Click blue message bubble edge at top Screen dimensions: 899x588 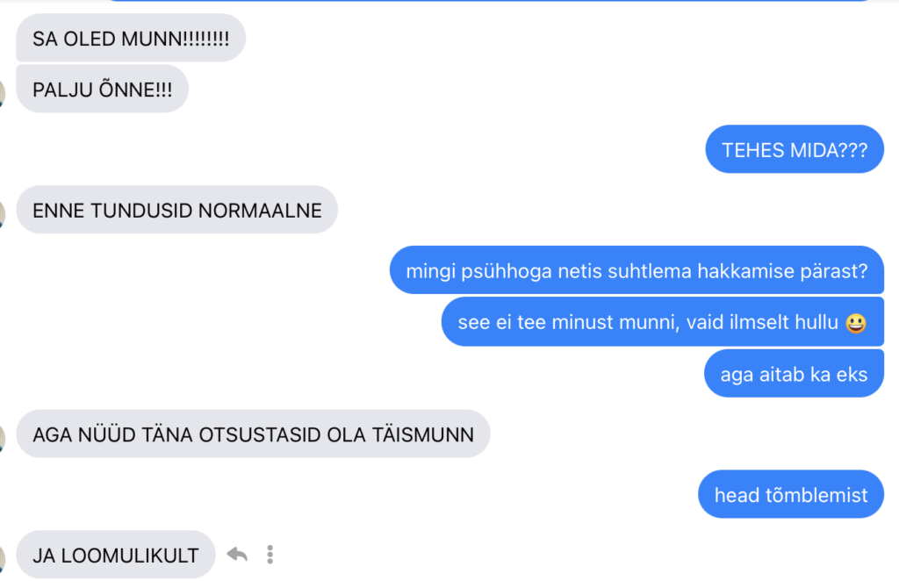pos(488,1)
